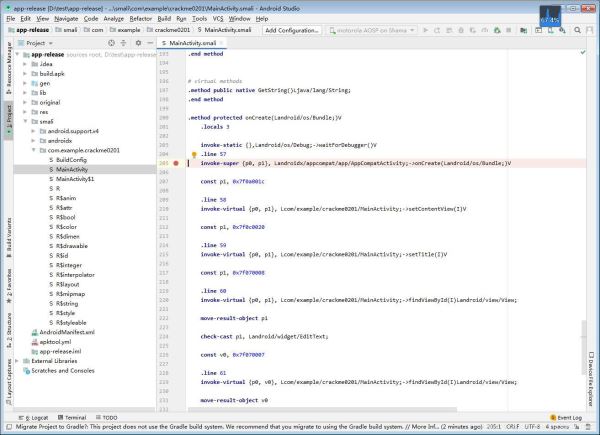Open the Terminal tool window
This screenshot has height=435, width=600.
click(x=74, y=417)
